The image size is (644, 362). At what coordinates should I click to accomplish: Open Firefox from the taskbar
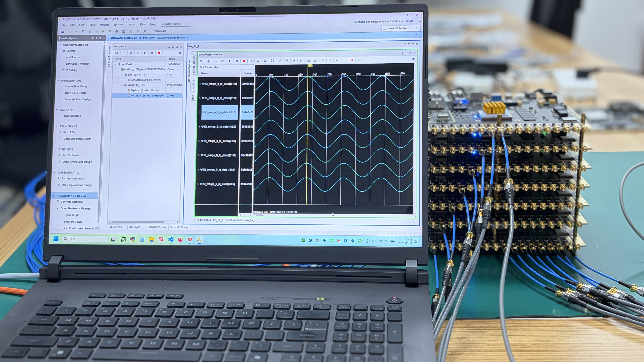180,240
